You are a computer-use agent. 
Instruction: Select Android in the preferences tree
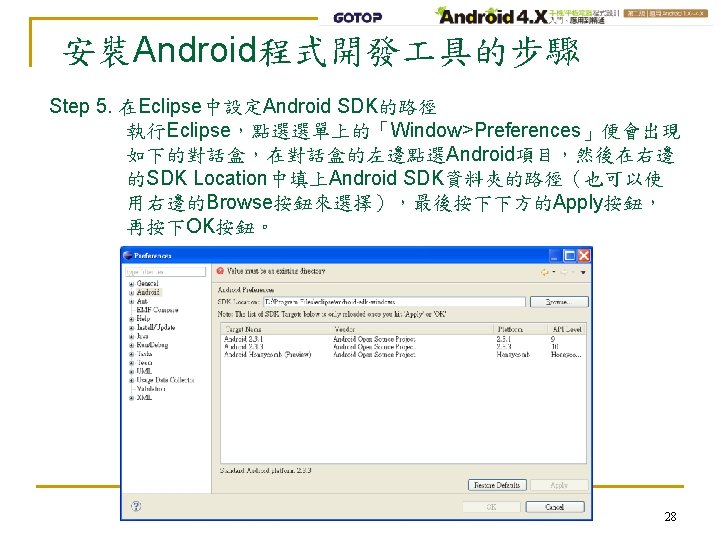click(148, 292)
